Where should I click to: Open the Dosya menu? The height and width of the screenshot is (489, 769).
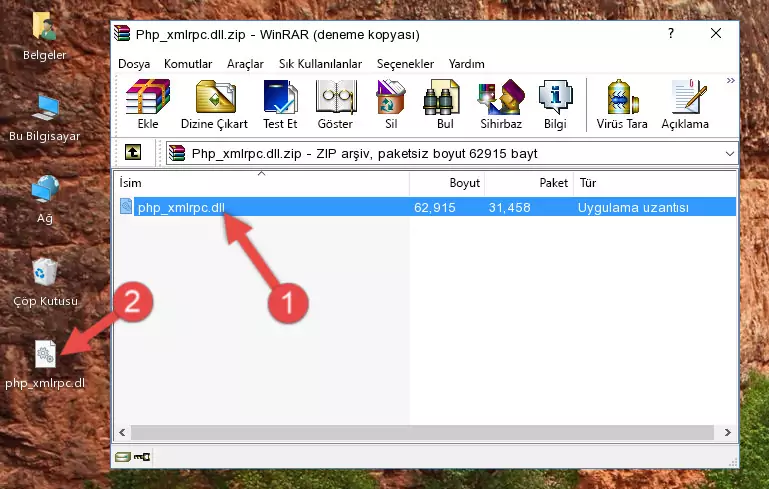[x=134, y=64]
